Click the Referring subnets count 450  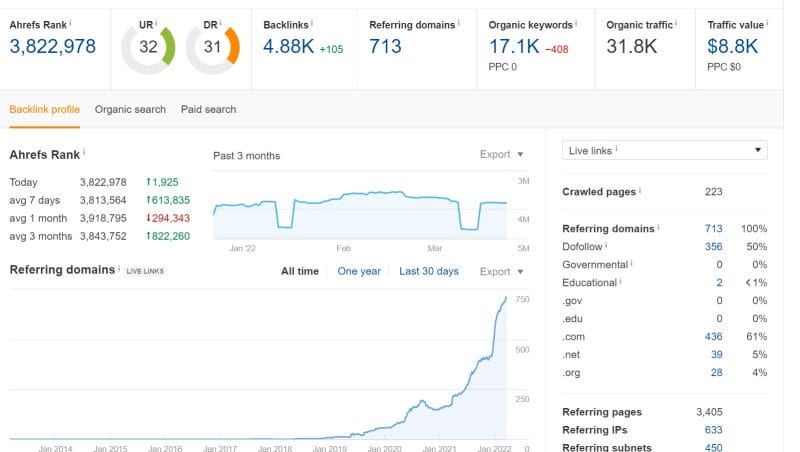(x=713, y=447)
